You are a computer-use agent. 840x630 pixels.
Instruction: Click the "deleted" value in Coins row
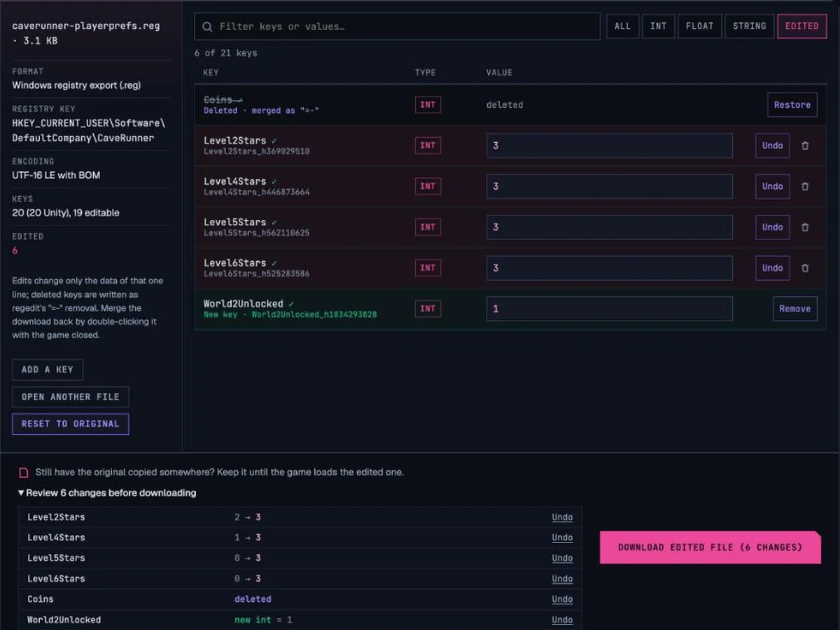(505, 105)
